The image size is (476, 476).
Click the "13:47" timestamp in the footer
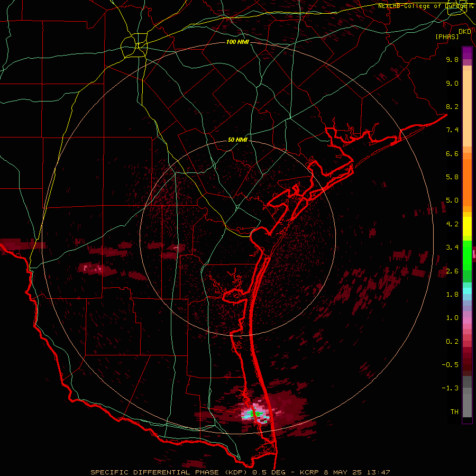[x=378, y=472]
